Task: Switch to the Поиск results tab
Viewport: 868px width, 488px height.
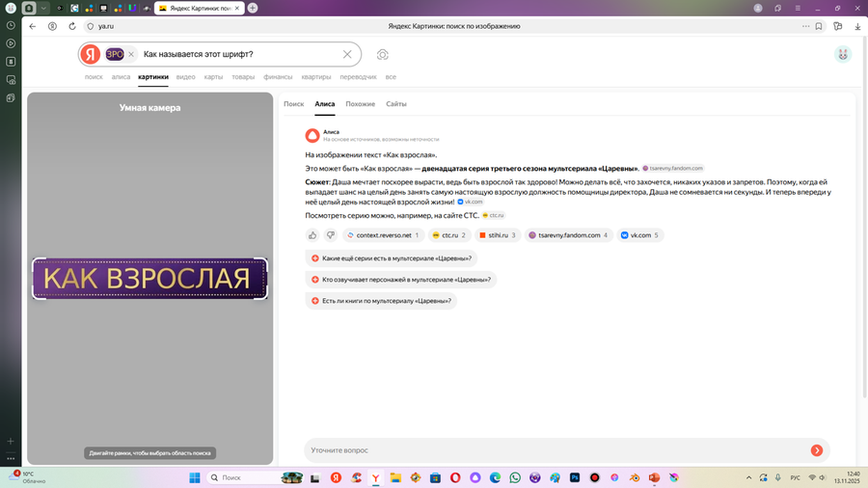Action: [294, 104]
